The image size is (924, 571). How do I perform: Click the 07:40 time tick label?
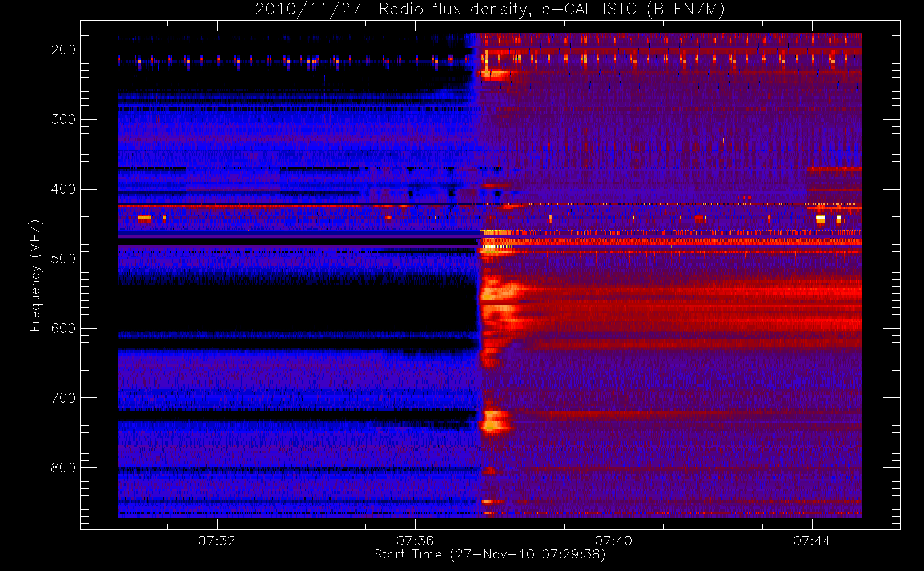[x=614, y=541]
